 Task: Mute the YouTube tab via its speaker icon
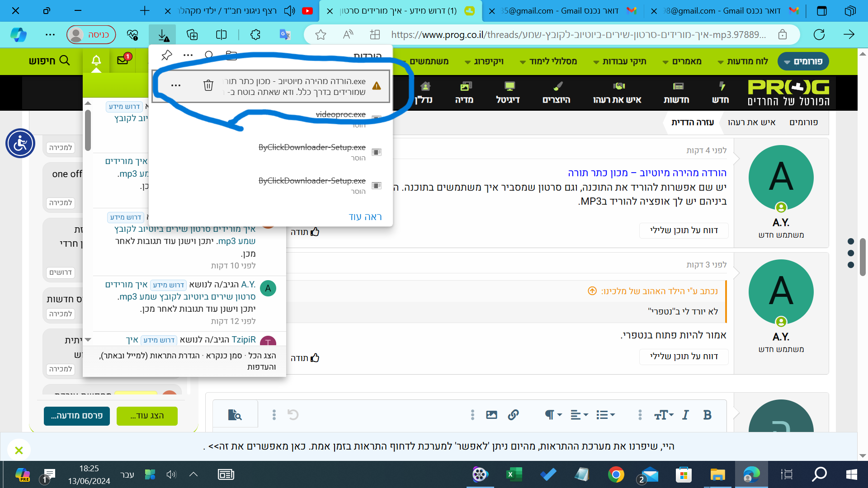289,10
